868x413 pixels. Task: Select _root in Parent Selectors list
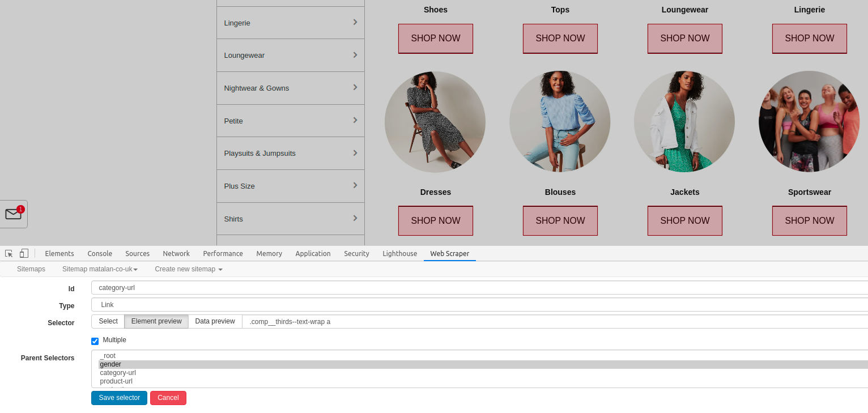(108, 356)
